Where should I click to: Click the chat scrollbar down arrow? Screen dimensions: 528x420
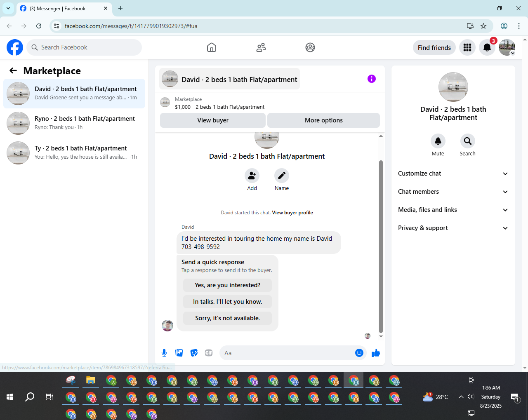(x=381, y=336)
